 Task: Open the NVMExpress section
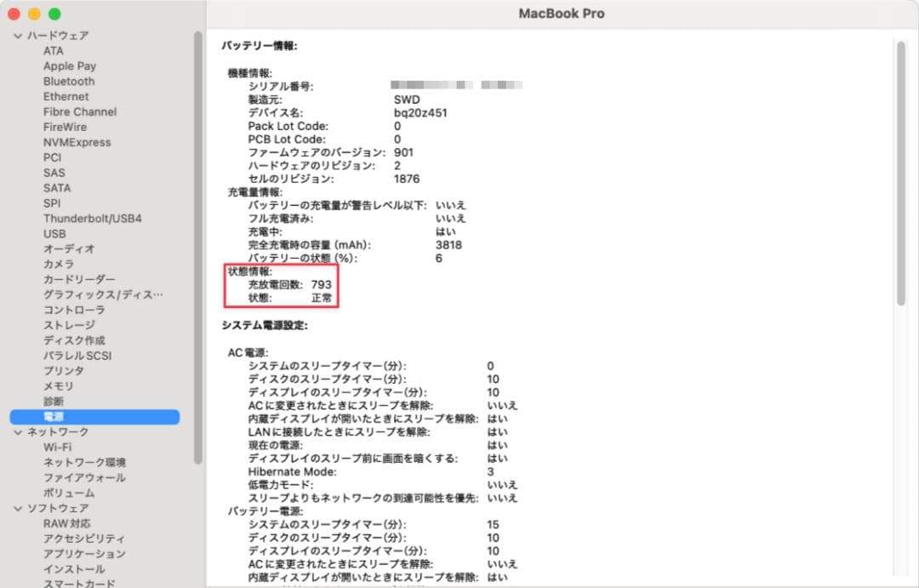(77, 141)
